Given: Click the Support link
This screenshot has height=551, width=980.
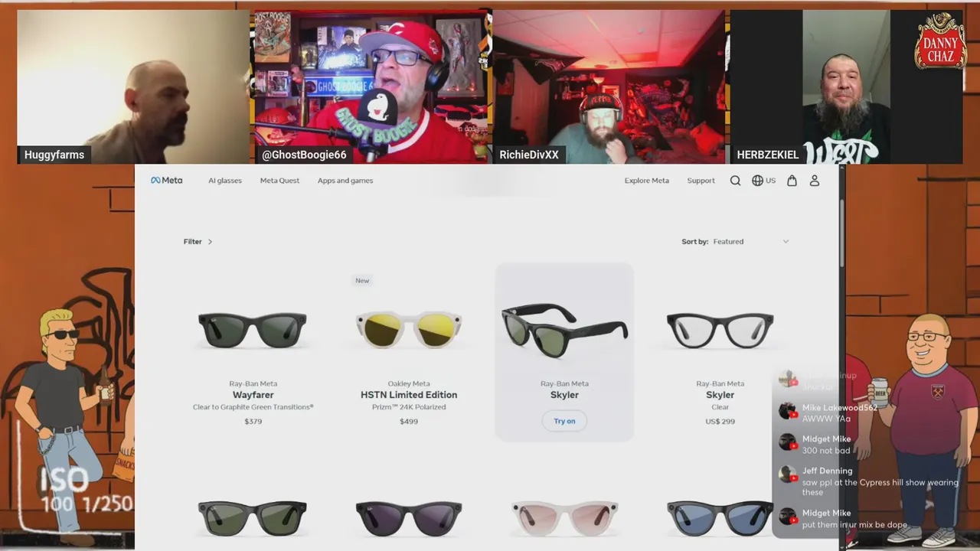Looking at the screenshot, I should pyautogui.click(x=701, y=181).
